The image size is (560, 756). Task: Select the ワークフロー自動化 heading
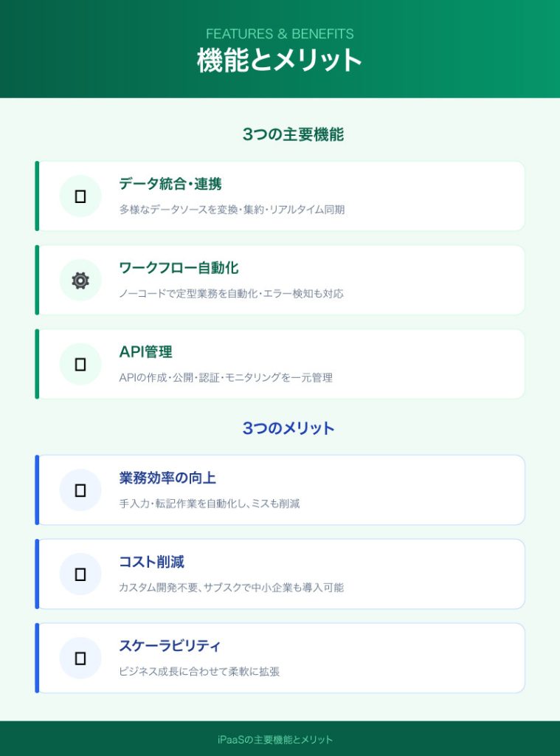coord(179,268)
